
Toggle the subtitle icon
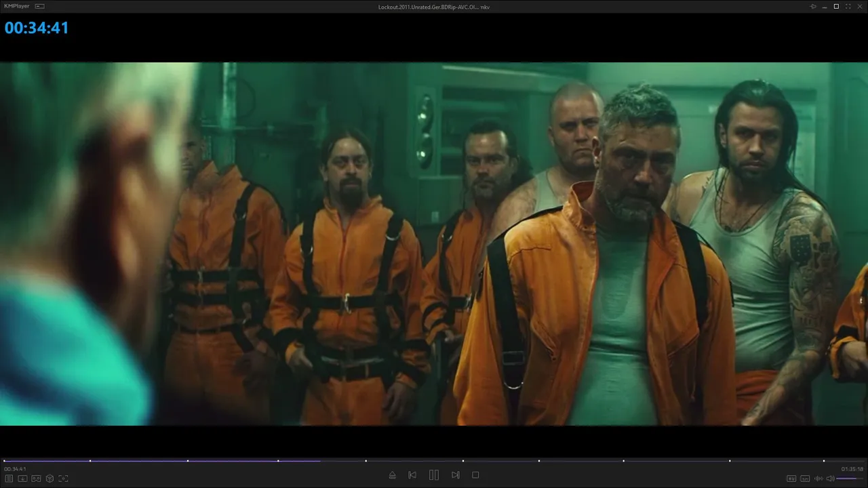tap(805, 479)
